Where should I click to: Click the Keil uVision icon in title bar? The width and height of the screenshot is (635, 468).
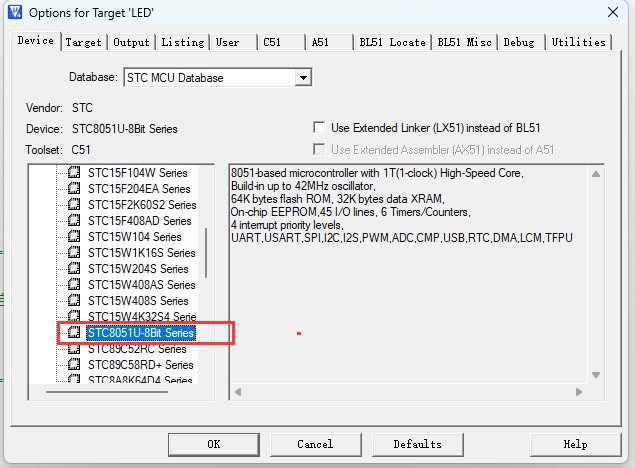(15, 12)
